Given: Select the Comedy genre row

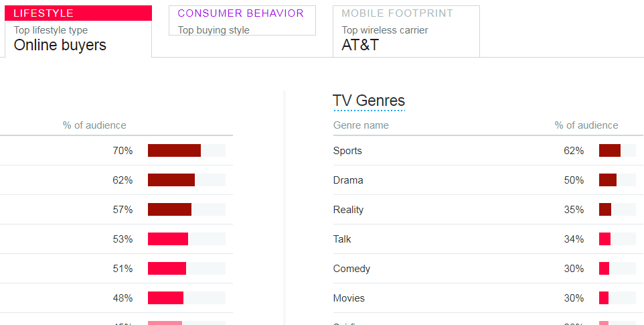Looking at the screenshot, I should 488,269.
